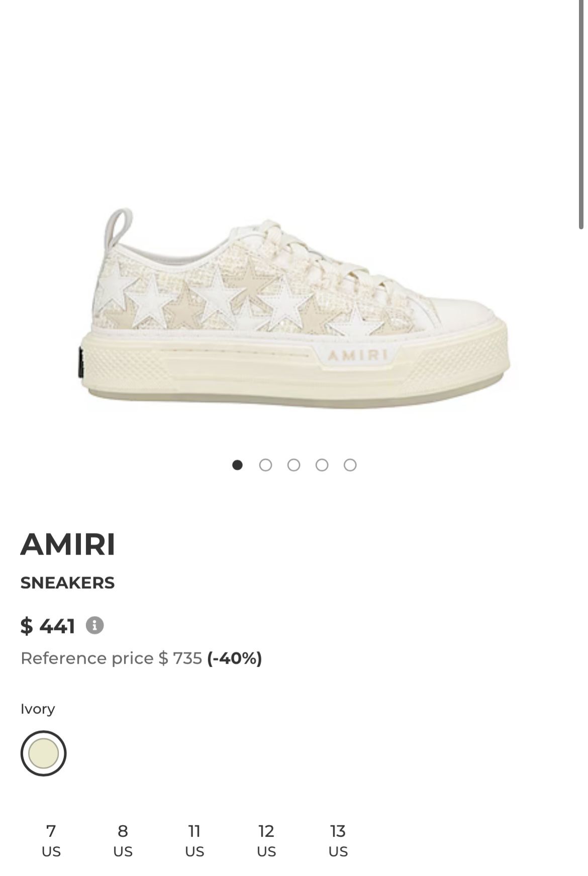Select size 13 US
The image size is (588, 876).
[x=338, y=840]
